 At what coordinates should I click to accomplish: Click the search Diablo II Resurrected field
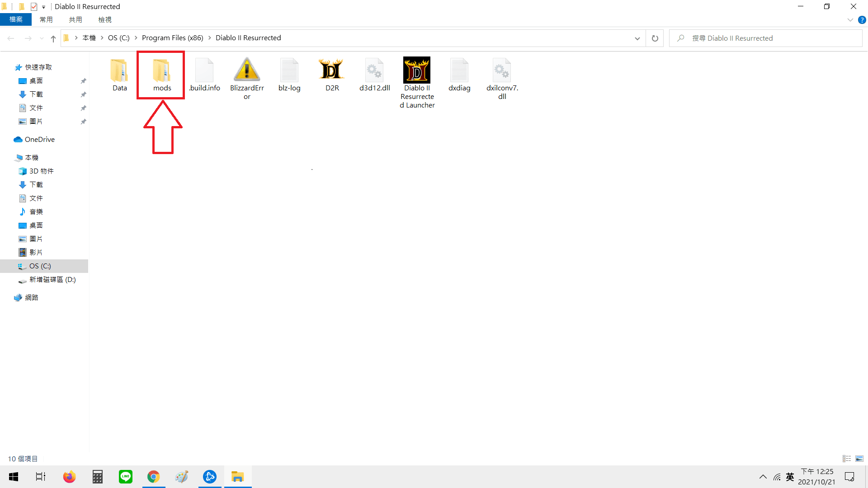pos(769,38)
